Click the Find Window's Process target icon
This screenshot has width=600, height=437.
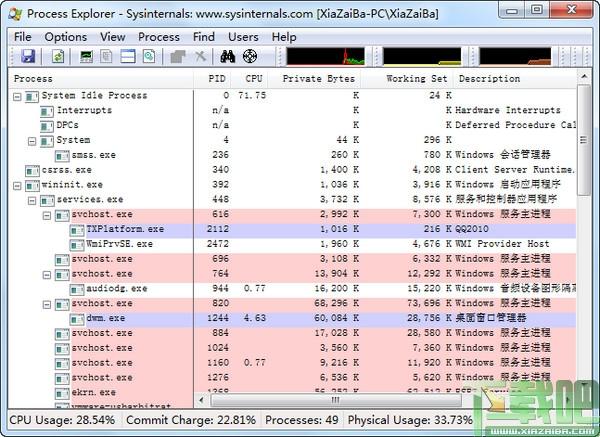(x=250, y=56)
